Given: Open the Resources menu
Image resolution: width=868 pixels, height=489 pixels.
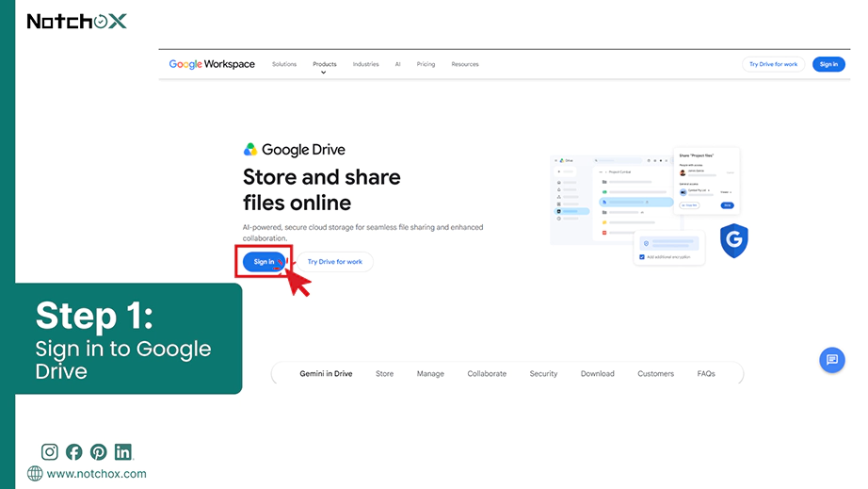Looking at the screenshot, I should point(464,64).
